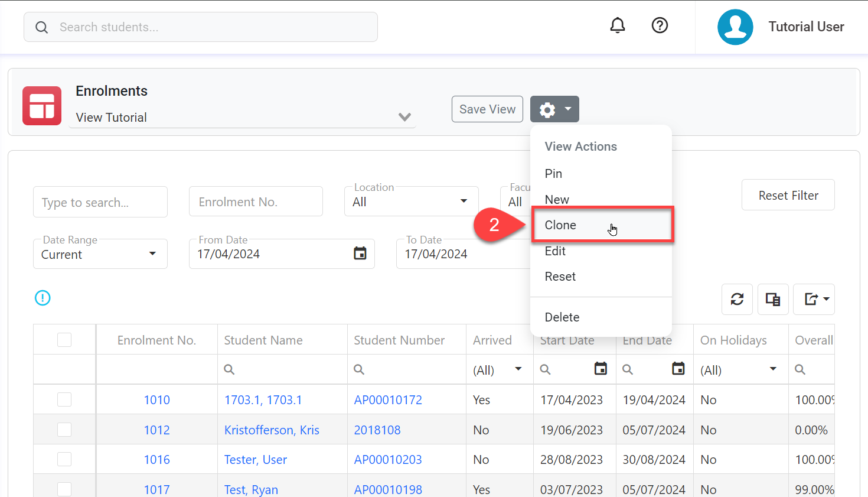Click the red Enrolments module icon

point(42,106)
